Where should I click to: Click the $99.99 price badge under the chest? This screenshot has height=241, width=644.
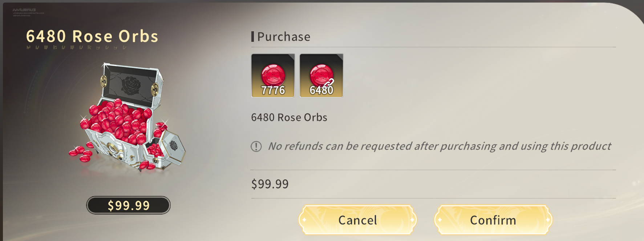pos(128,205)
